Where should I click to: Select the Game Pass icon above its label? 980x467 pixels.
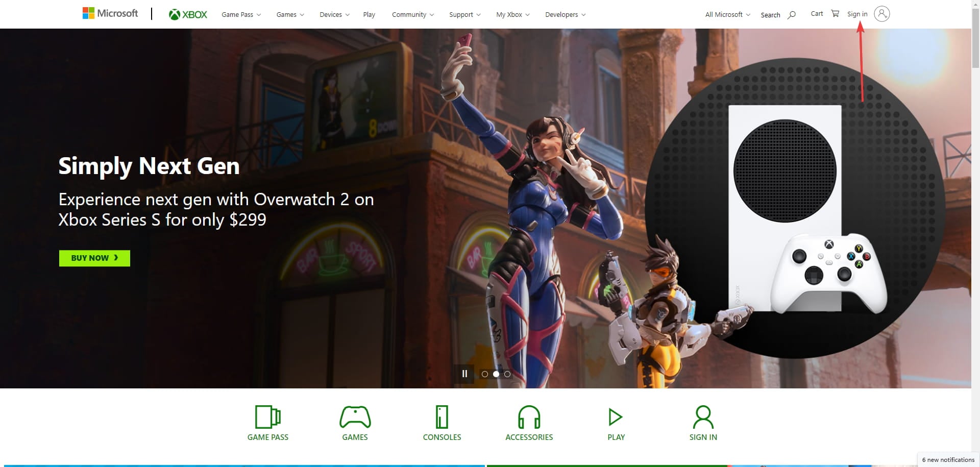coord(267,417)
